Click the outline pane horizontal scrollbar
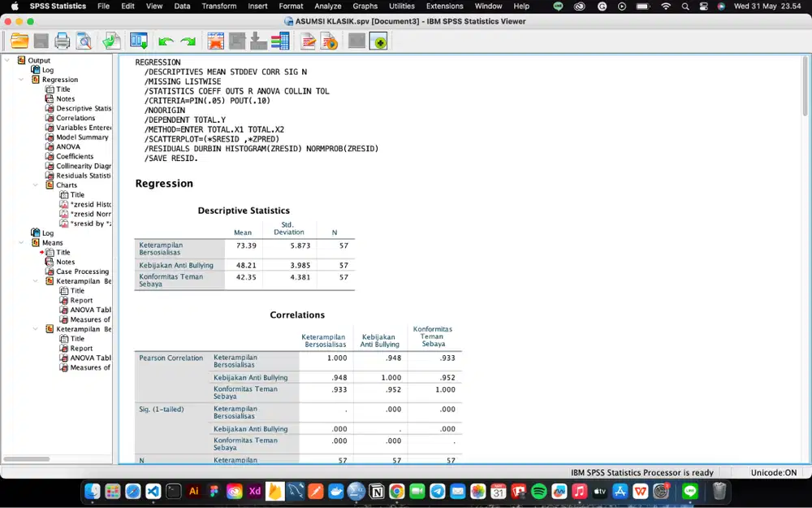Viewport: 812px width, 508px height. tap(27, 458)
